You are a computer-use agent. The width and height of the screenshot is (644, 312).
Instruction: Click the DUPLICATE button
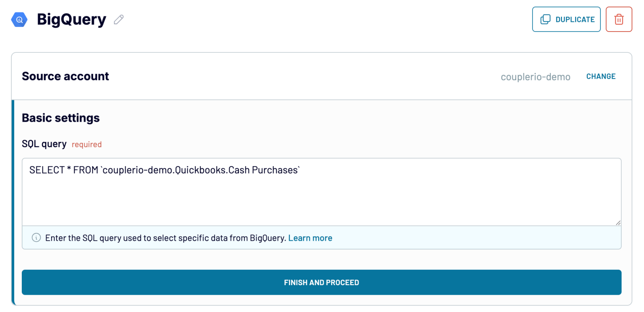point(566,19)
